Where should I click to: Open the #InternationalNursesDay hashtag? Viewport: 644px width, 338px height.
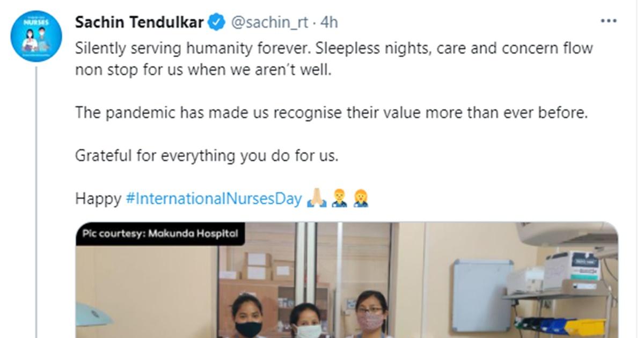pyautogui.click(x=214, y=199)
